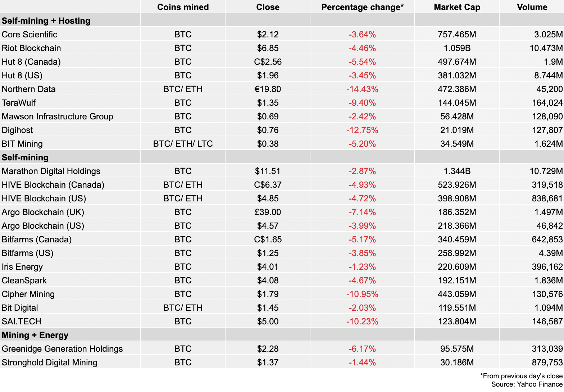
Task: Click Northern Data's -14.43% change cell
Action: click(362, 89)
